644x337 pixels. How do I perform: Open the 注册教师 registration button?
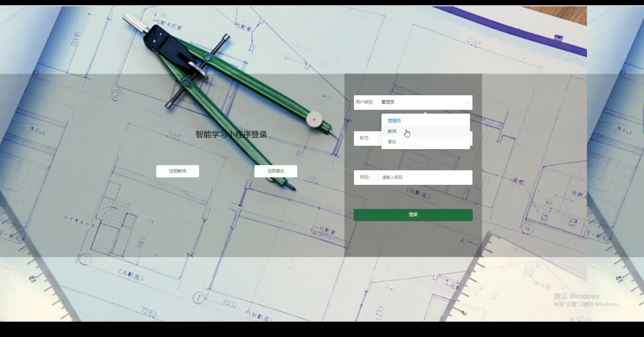177,171
